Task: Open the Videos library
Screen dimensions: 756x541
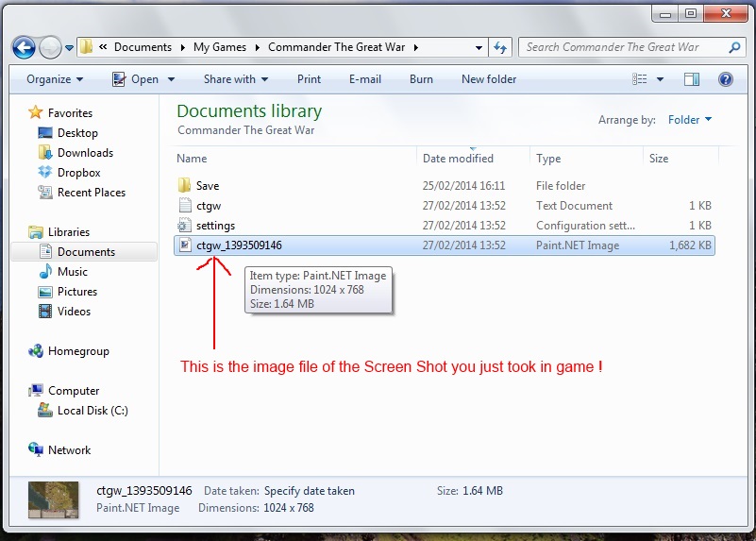Action: [74, 311]
